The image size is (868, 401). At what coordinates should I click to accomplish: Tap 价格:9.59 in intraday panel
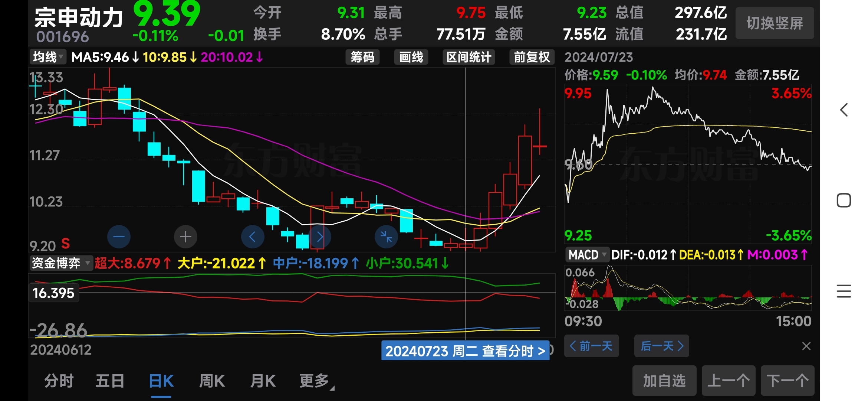[x=591, y=75]
